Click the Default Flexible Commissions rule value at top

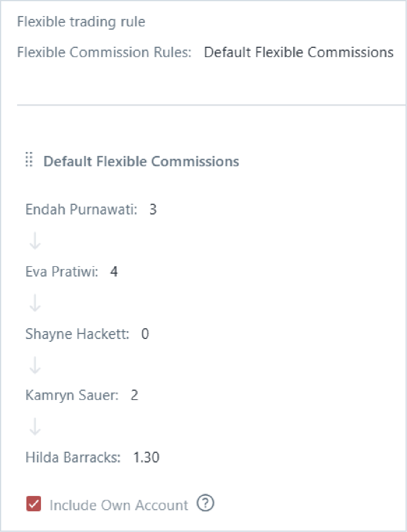(x=299, y=52)
